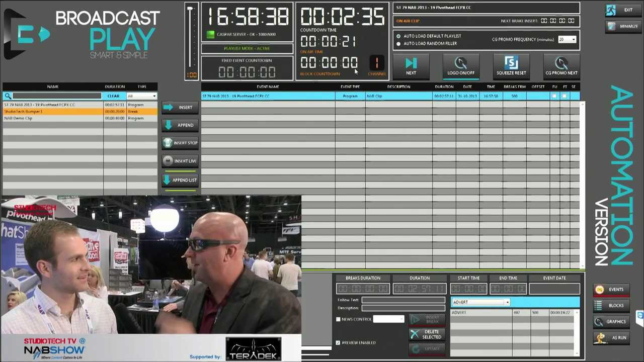Select 'ST 79 NAB 2013' media list row

(x=80, y=105)
